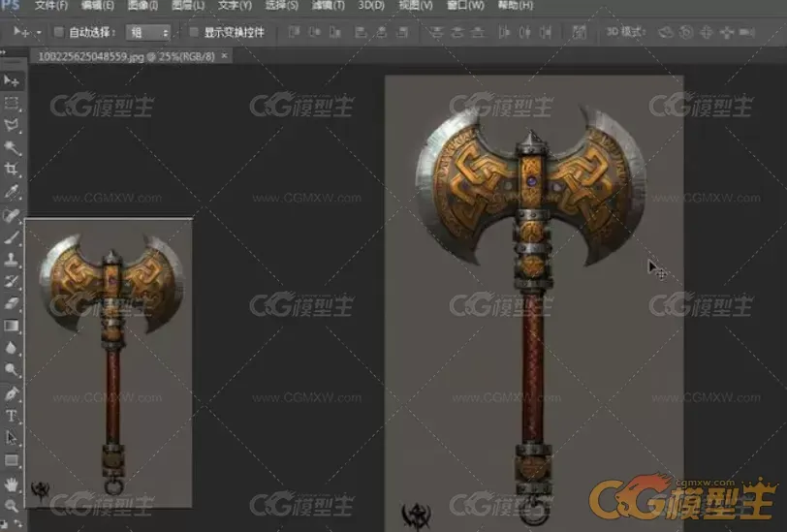Close the 100225625048559.jpg document tab

coord(224,56)
